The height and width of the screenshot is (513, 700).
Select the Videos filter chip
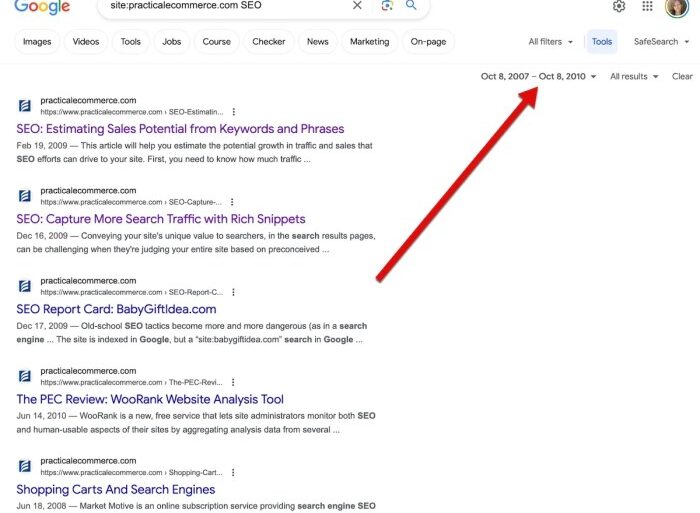pos(86,42)
